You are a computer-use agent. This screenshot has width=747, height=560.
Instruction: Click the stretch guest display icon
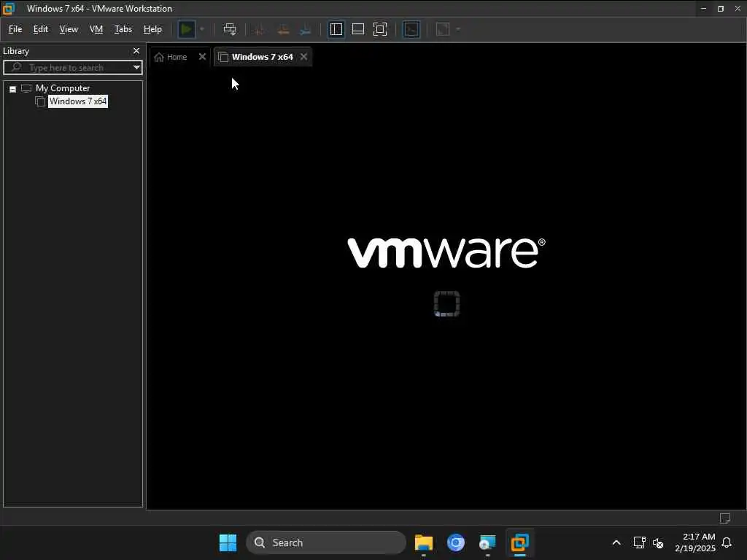tap(443, 29)
